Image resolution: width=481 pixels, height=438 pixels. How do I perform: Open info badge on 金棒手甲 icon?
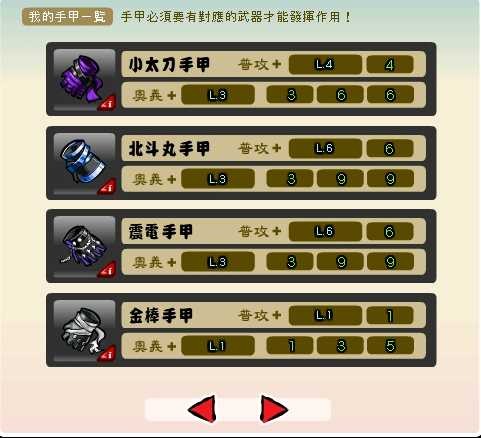(107, 354)
